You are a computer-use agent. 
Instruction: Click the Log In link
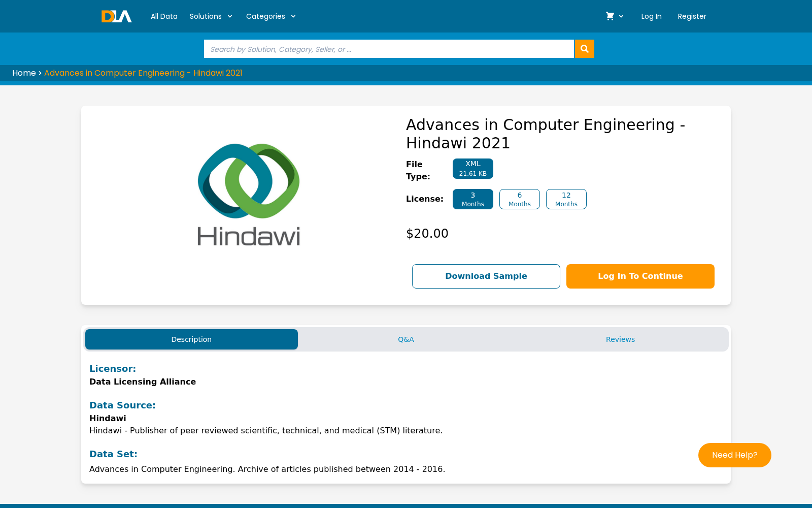(651, 16)
